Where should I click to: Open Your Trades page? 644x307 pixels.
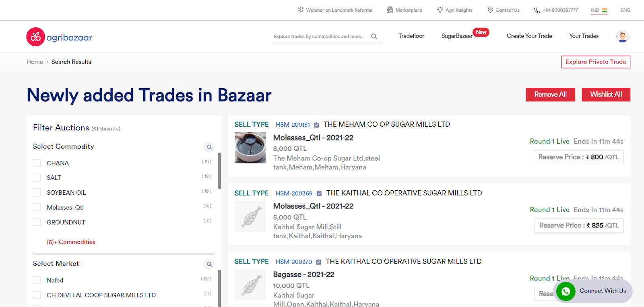584,36
